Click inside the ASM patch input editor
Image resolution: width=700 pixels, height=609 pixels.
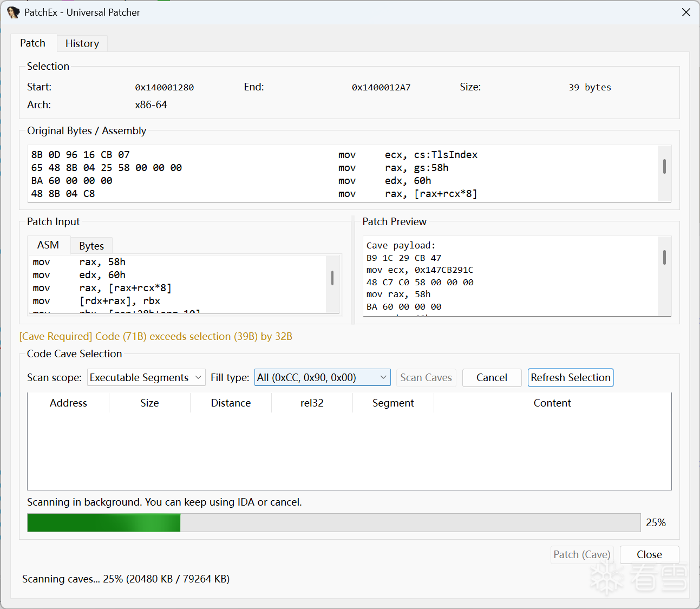pos(179,281)
